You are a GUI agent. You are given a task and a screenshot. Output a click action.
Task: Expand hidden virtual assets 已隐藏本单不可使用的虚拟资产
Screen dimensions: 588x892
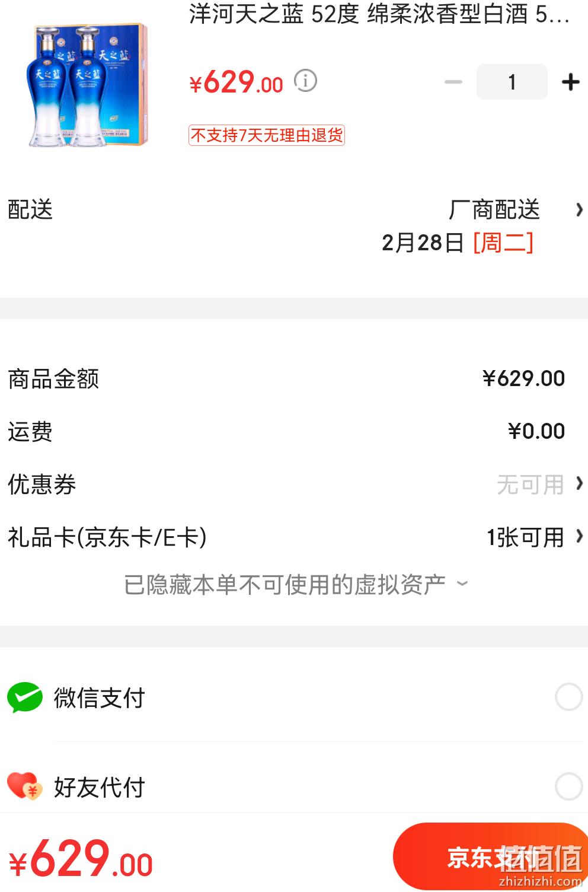(296, 585)
